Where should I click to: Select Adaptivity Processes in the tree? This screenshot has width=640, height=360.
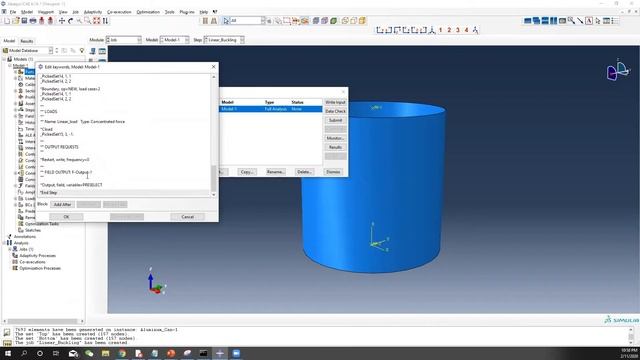click(38, 256)
